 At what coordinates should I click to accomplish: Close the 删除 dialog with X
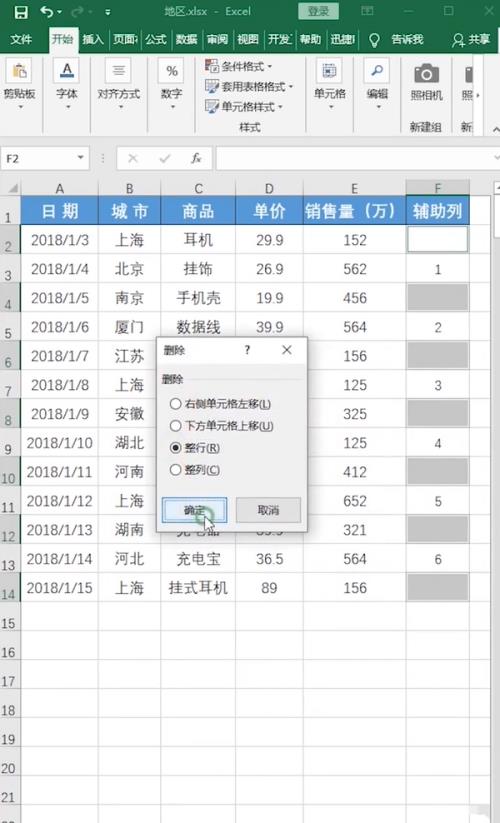pos(286,350)
